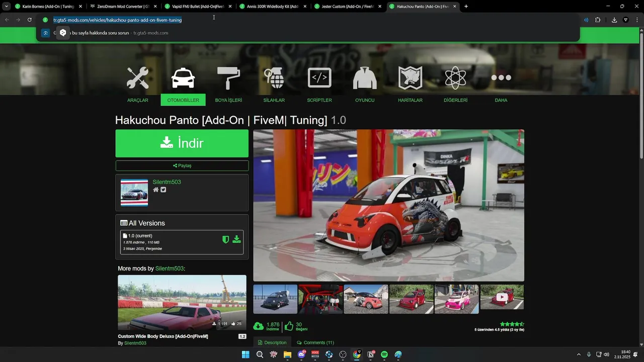This screenshot has width=644, height=362.
Task: Click the green İndir download button
Action: [x=182, y=143]
